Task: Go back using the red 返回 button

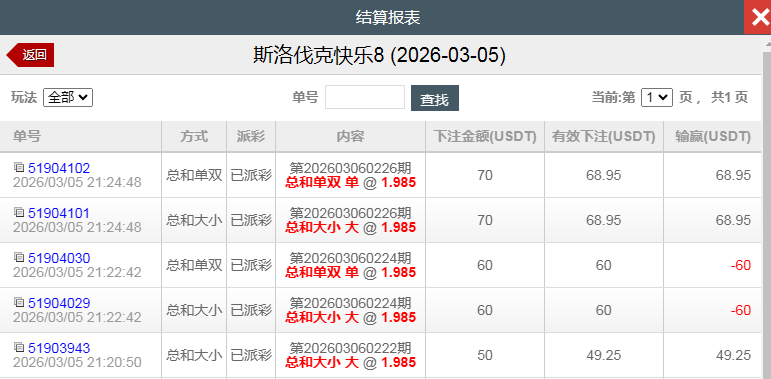Action: [x=30, y=55]
